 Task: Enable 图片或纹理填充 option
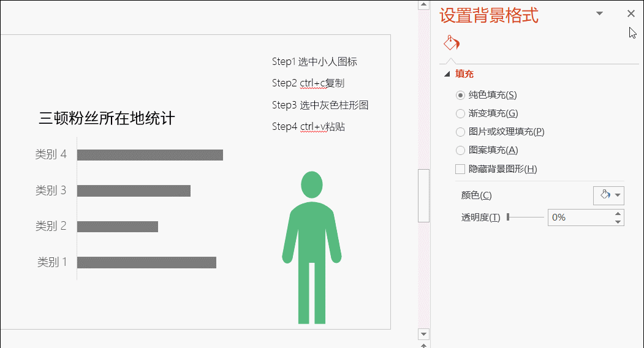[461, 132]
